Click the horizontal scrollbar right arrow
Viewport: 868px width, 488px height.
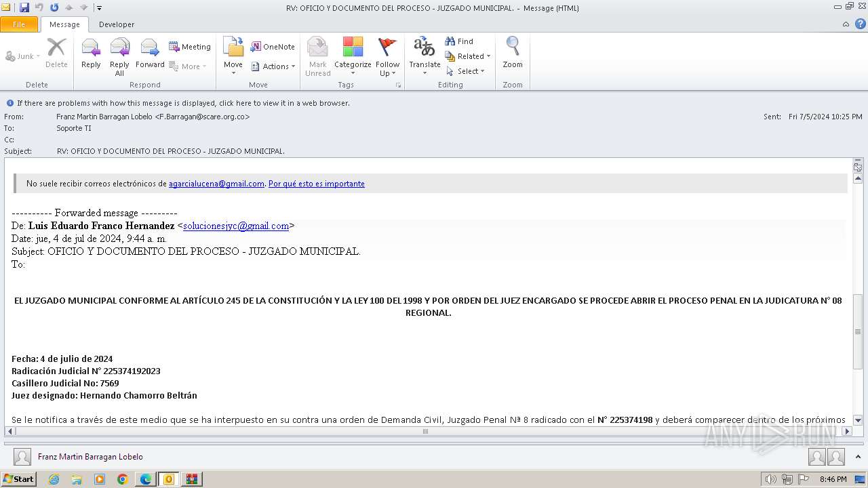pyautogui.click(x=846, y=431)
